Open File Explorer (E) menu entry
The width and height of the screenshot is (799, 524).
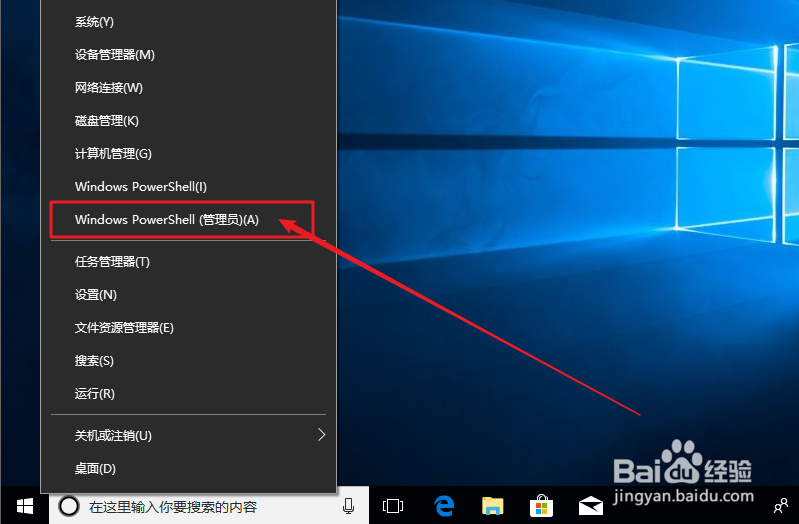click(x=189, y=328)
